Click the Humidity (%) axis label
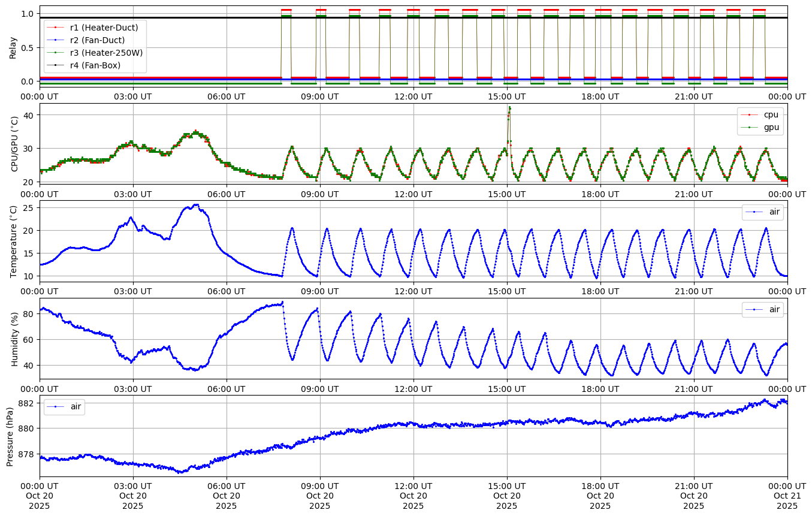 click(14, 338)
